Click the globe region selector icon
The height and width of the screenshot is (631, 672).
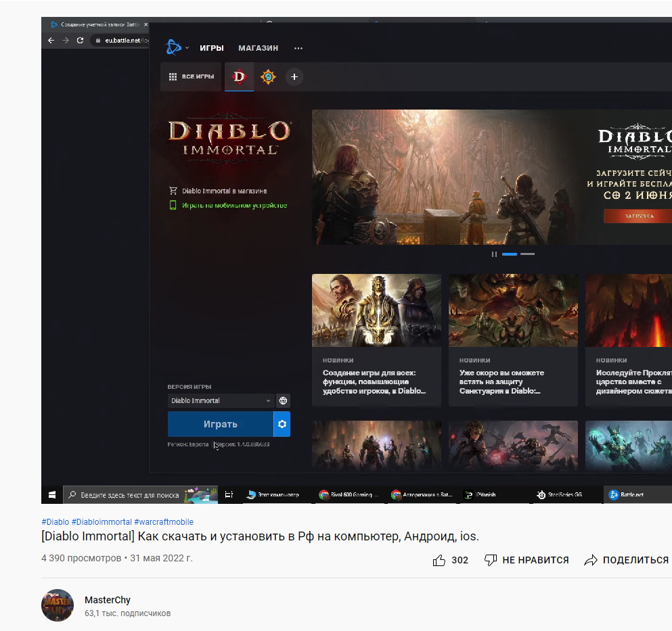click(283, 400)
